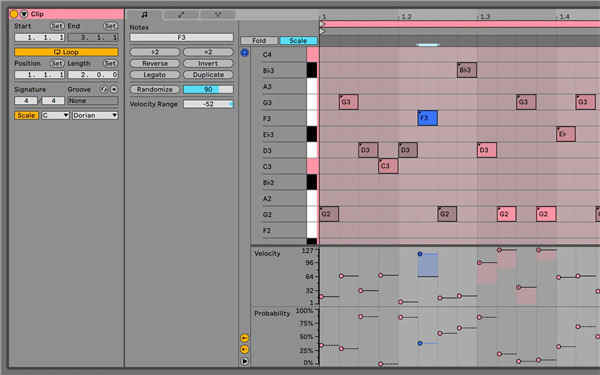This screenshot has width=600, height=375.
Task: Open the Dorian scale name dropdown
Action: (95, 116)
